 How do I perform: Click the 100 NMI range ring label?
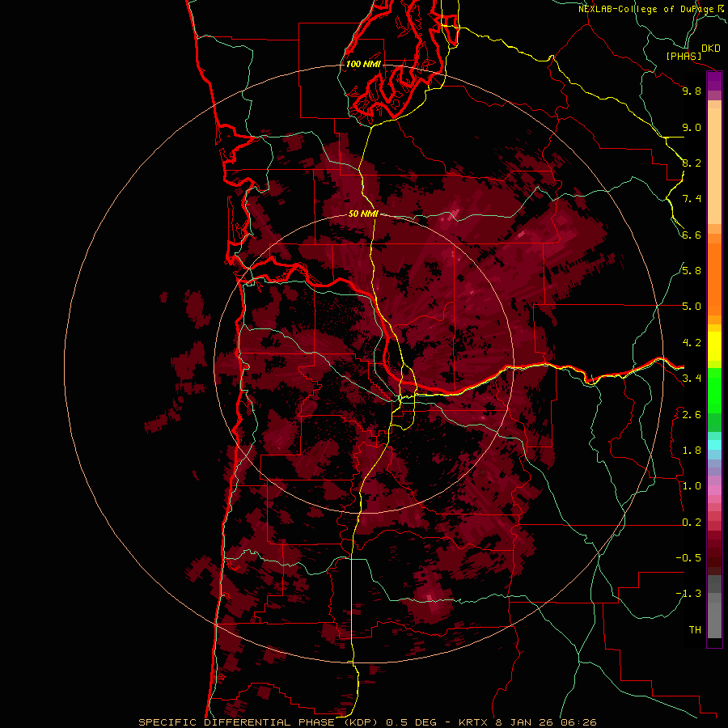[363, 64]
